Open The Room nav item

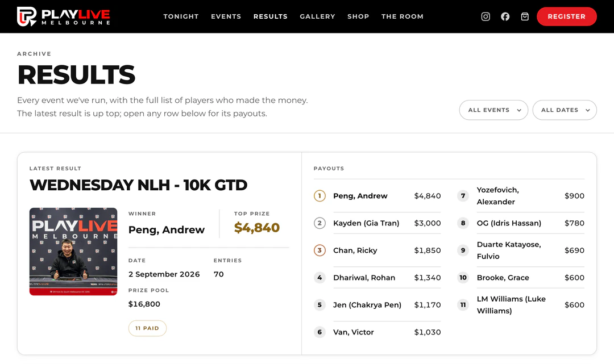403,16
